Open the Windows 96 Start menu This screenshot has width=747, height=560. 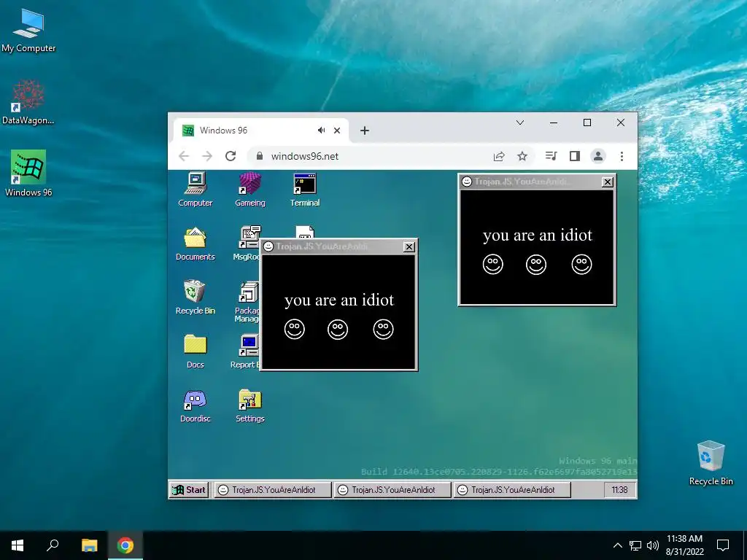click(x=189, y=489)
